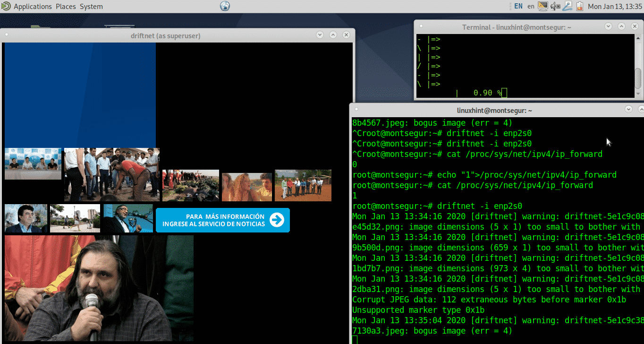The width and height of the screenshot is (644, 344).
Task: Minimize the lower linuxhint@montsegur terminal window
Action: tap(628, 110)
